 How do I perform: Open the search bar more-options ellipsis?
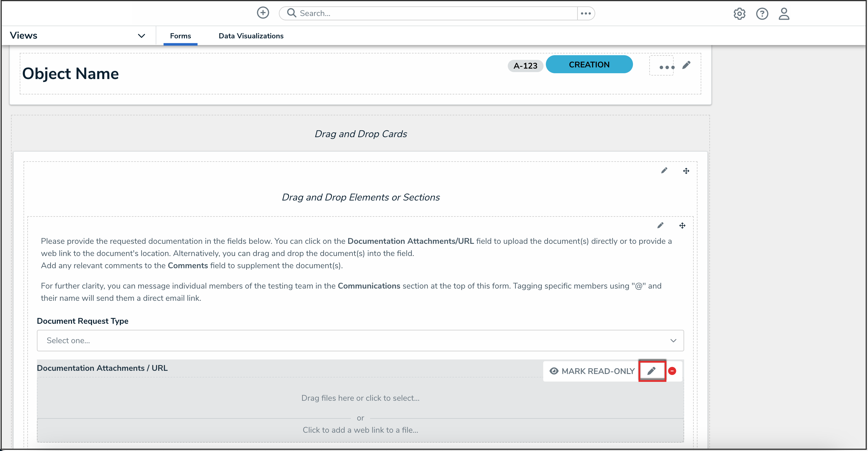click(586, 13)
